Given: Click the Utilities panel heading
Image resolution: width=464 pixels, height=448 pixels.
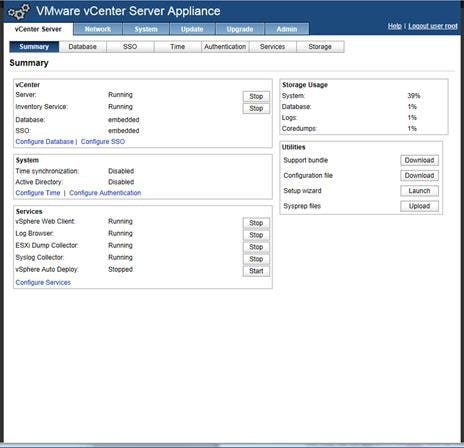Looking at the screenshot, I should pyautogui.click(x=294, y=147).
